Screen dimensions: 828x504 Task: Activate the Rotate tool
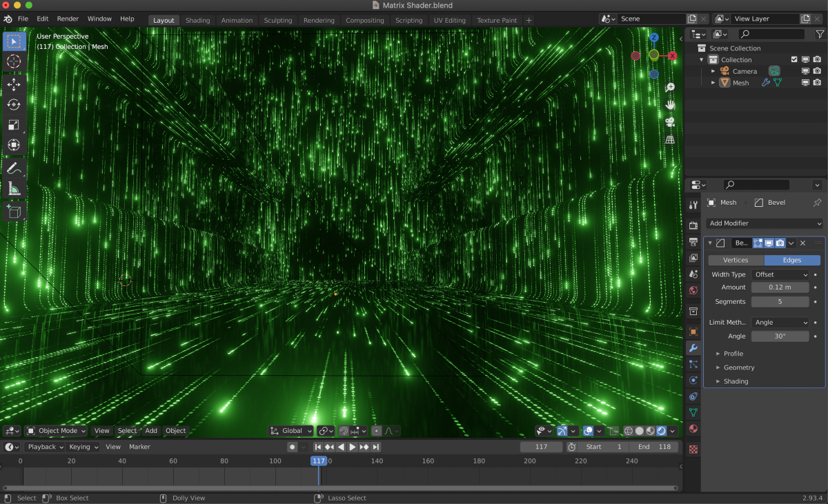(x=14, y=105)
